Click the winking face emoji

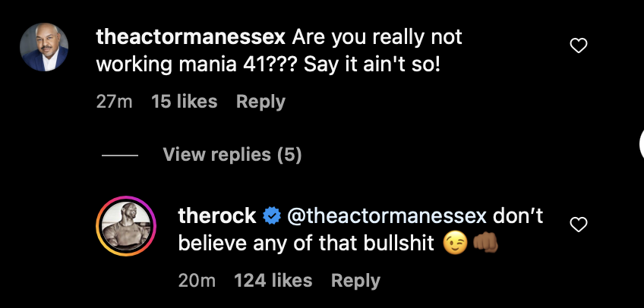tap(455, 244)
